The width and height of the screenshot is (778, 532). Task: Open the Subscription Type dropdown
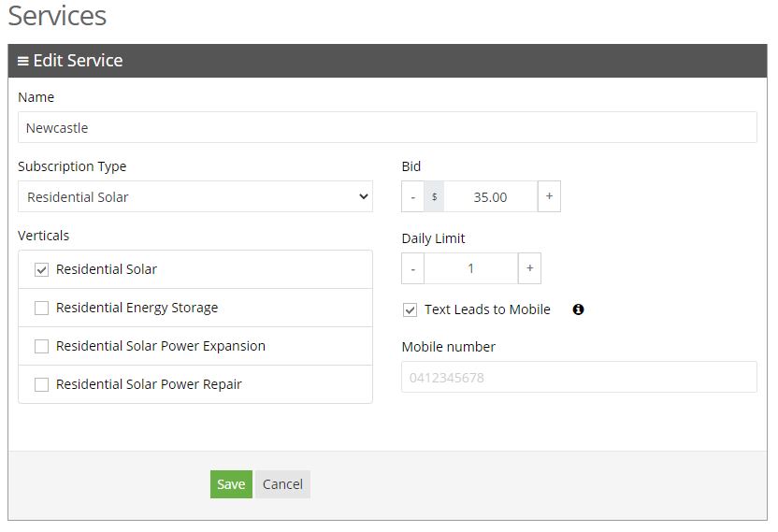(195, 197)
